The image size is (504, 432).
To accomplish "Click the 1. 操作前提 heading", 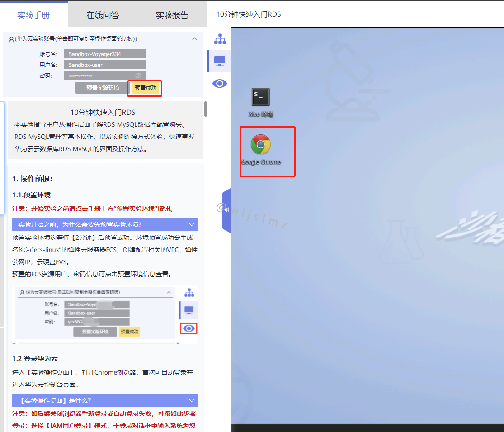I will 32,179.
